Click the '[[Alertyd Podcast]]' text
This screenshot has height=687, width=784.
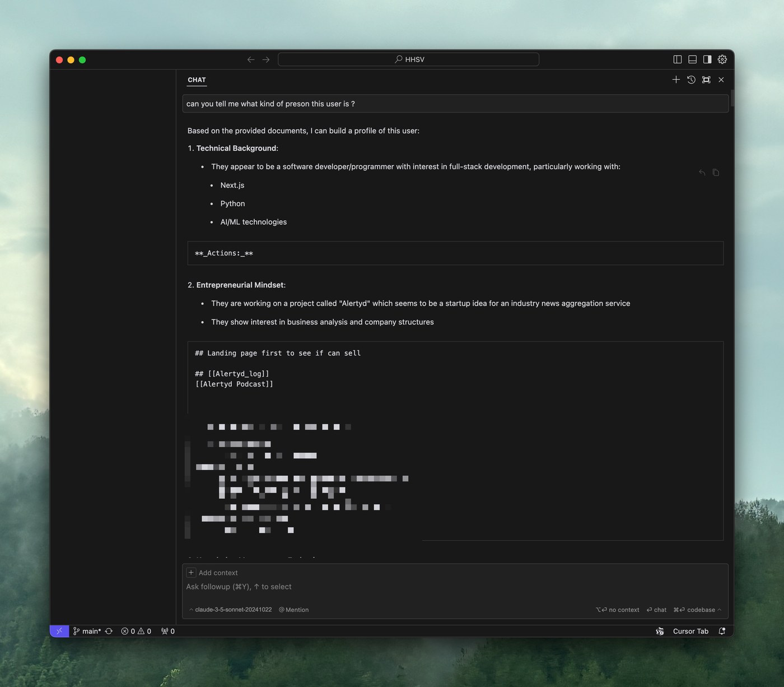tap(234, 384)
